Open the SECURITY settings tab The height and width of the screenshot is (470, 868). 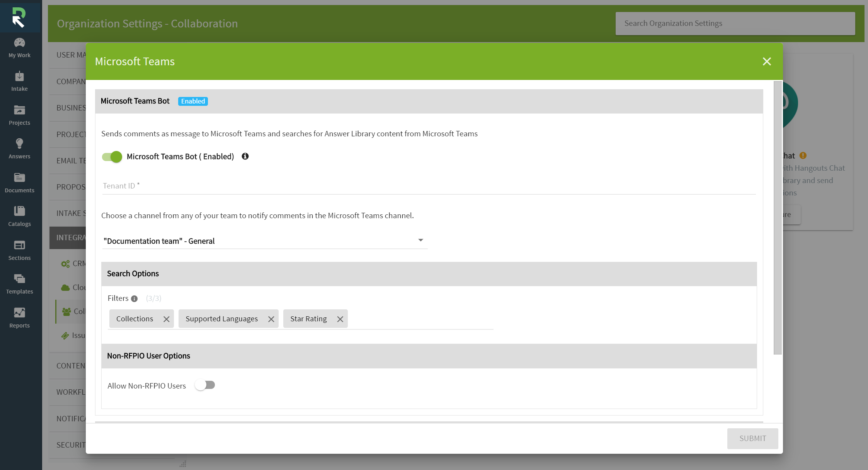(68, 445)
